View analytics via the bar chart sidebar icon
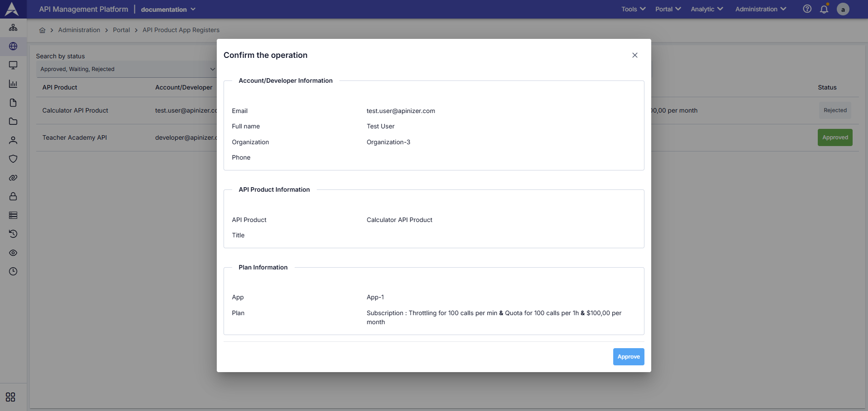The height and width of the screenshot is (411, 868). tap(13, 84)
